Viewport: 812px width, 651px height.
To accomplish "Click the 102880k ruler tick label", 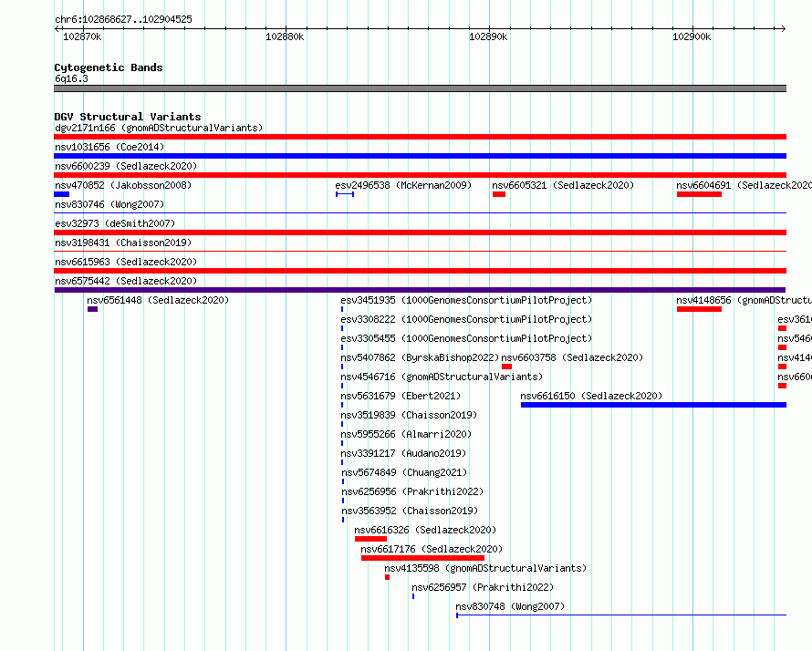I will point(285,36).
